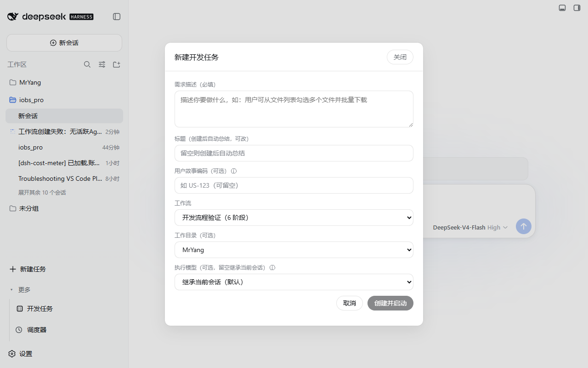Open the 设置 gear icon
This screenshot has width=588, height=368.
pos(12,354)
